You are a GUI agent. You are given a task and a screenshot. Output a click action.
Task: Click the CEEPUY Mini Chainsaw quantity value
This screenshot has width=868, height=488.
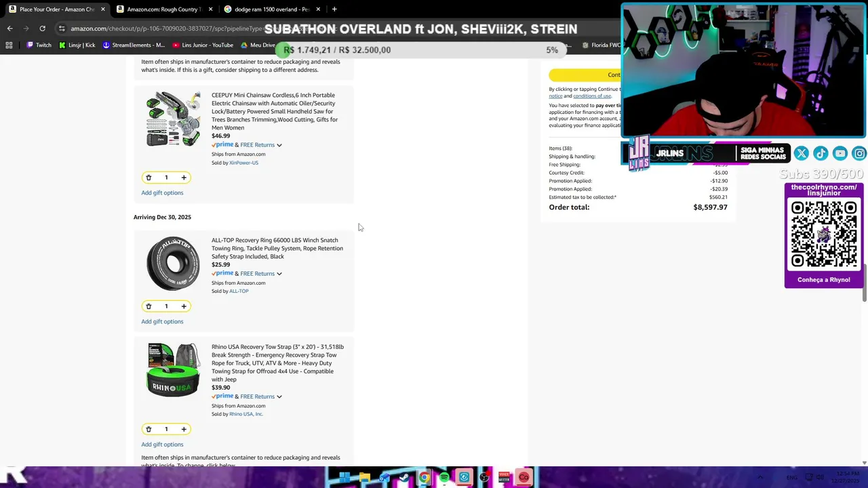pyautogui.click(x=166, y=178)
